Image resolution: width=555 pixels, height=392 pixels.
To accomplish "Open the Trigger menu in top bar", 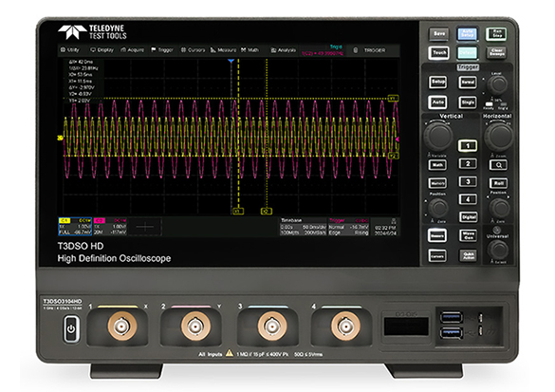I will [162, 50].
